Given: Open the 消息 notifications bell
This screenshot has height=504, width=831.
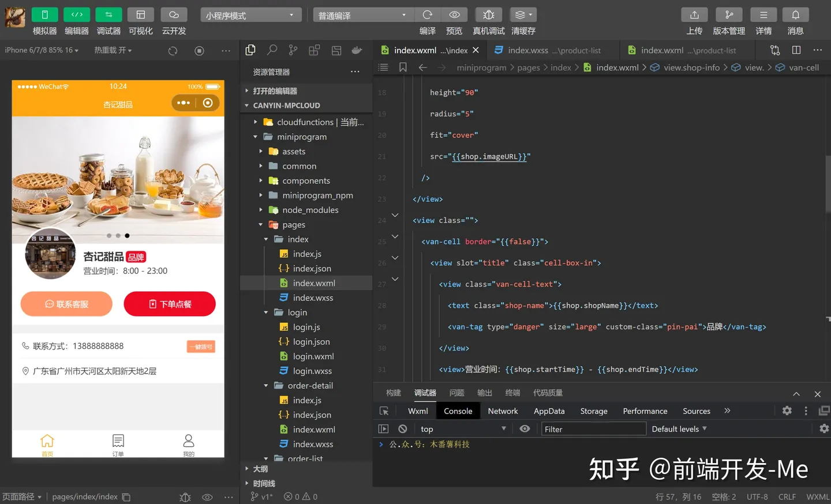Looking at the screenshot, I should (795, 15).
